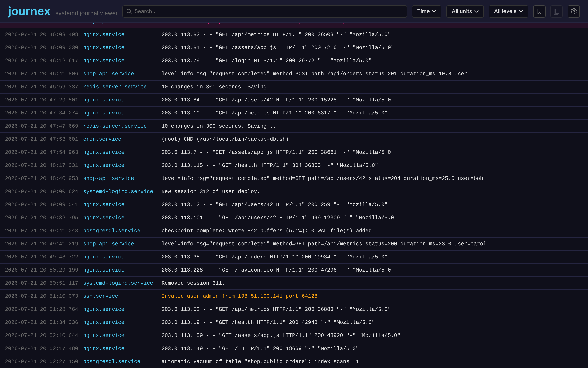
Task: Click the 203.0.113.10 GET /api/metrics line
Action: tap(275, 113)
